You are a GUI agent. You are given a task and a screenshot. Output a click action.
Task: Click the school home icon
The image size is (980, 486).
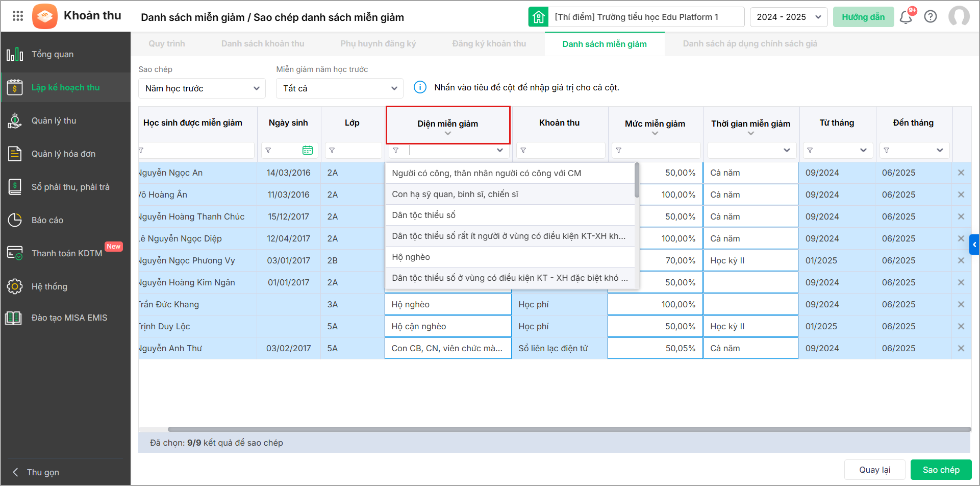(538, 17)
